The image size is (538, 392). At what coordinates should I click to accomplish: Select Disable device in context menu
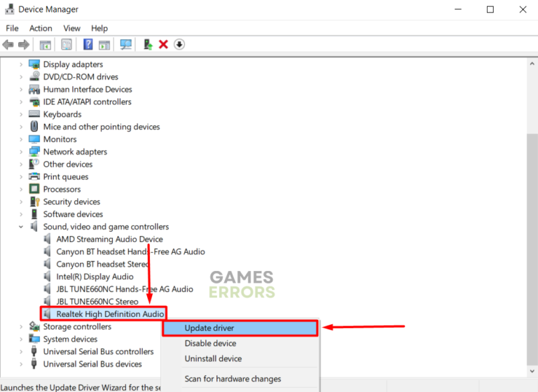coord(210,343)
